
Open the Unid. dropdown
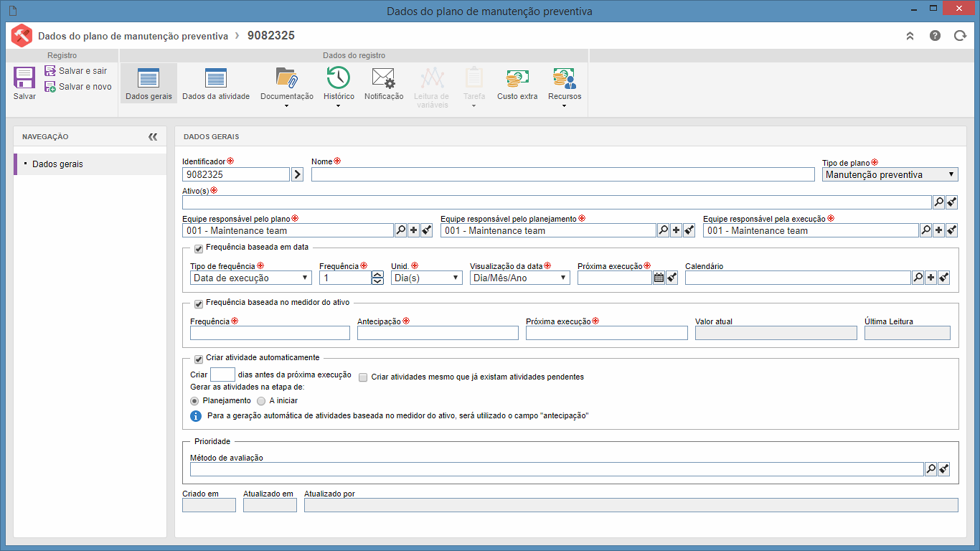[427, 278]
